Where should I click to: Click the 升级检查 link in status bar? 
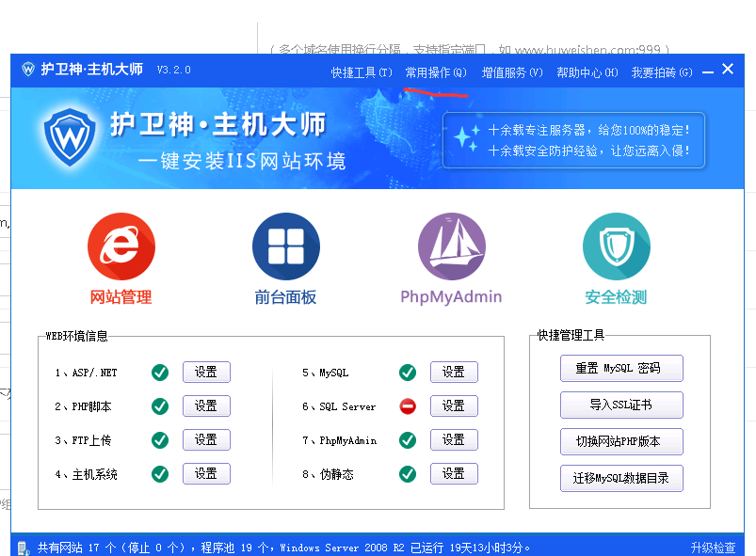click(x=713, y=548)
